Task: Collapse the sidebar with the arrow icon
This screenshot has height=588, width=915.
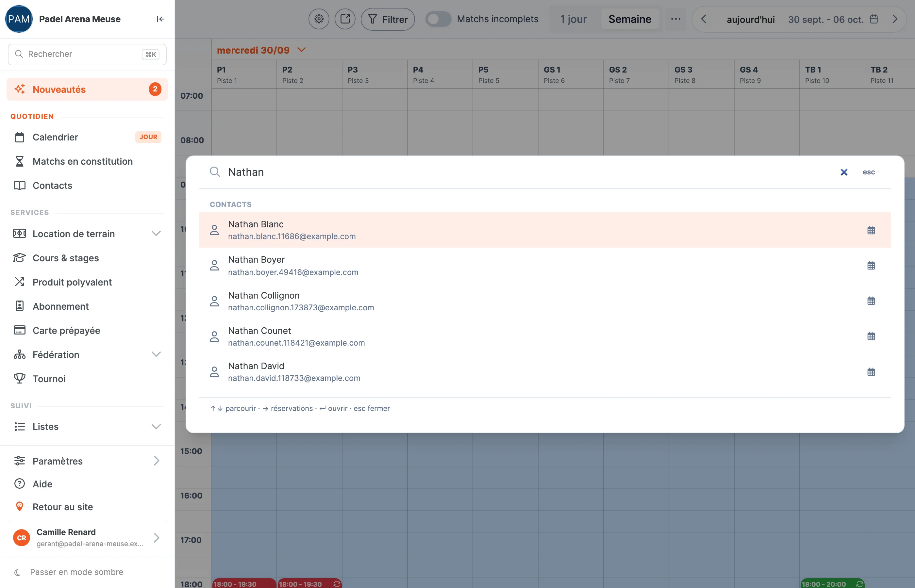Action: click(x=160, y=19)
